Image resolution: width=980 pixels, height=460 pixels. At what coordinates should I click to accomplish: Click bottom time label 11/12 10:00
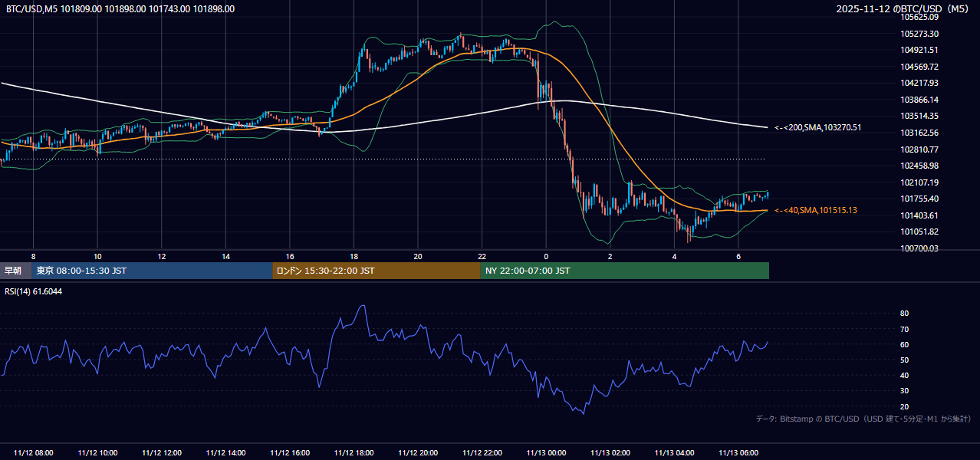pos(98,453)
